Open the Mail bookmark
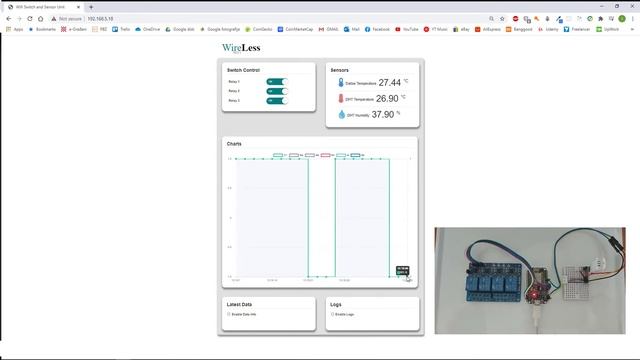Screen dimensions: 640x360 352,29
